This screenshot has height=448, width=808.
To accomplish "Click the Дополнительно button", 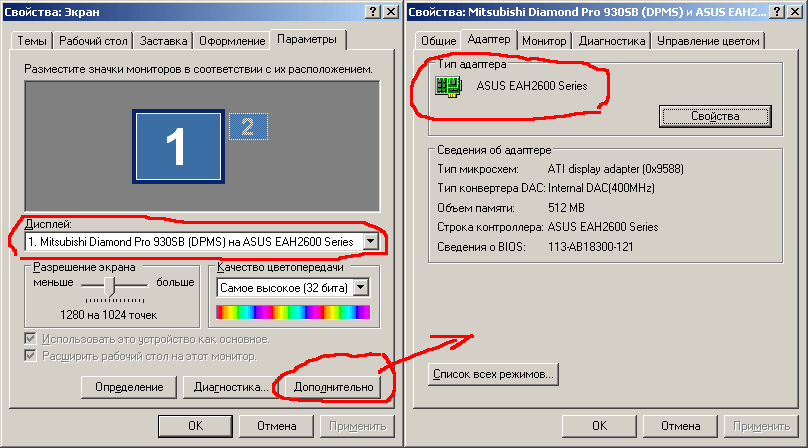I will tap(333, 387).
